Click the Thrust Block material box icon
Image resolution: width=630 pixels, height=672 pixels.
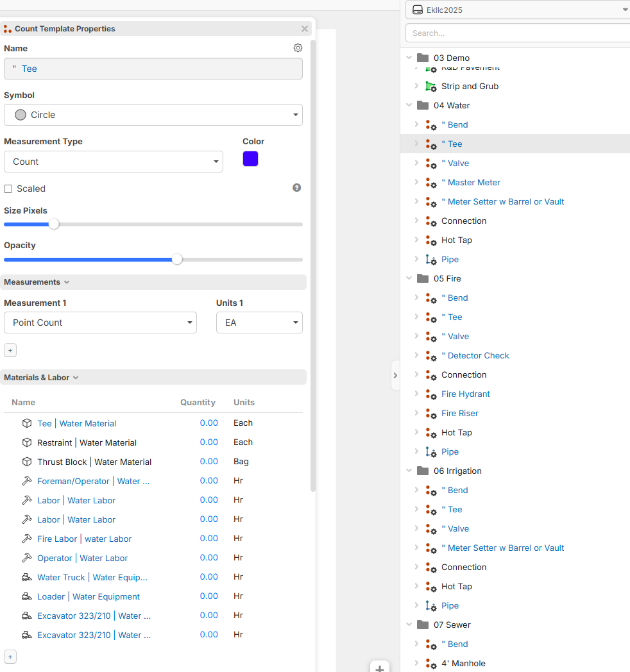pyautogui.click(x=27, y=462)
